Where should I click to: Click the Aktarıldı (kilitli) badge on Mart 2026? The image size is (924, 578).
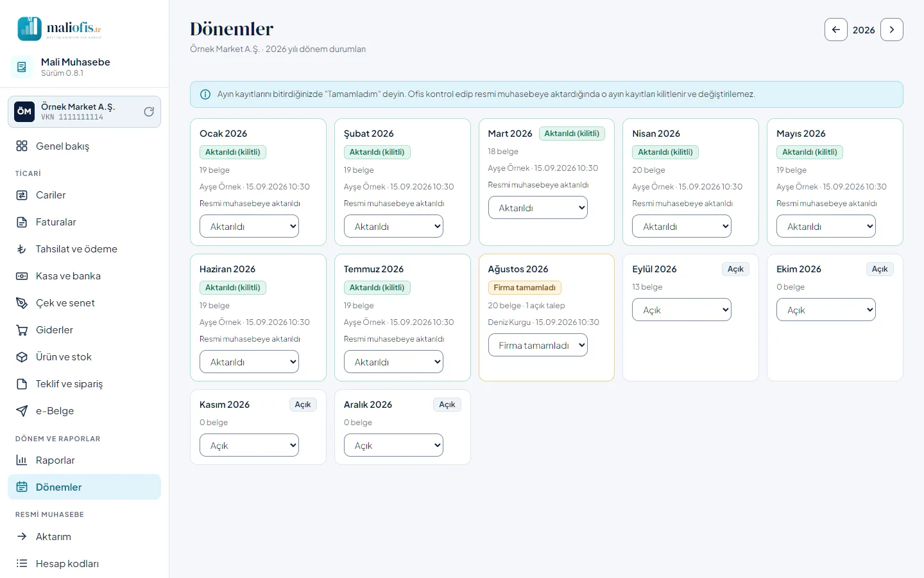[572, 134]
